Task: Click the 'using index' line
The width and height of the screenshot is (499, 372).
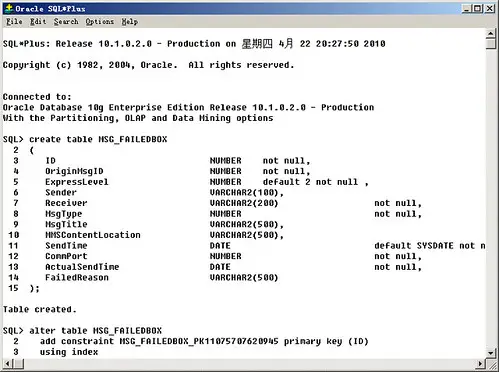Action: [69, 352]
